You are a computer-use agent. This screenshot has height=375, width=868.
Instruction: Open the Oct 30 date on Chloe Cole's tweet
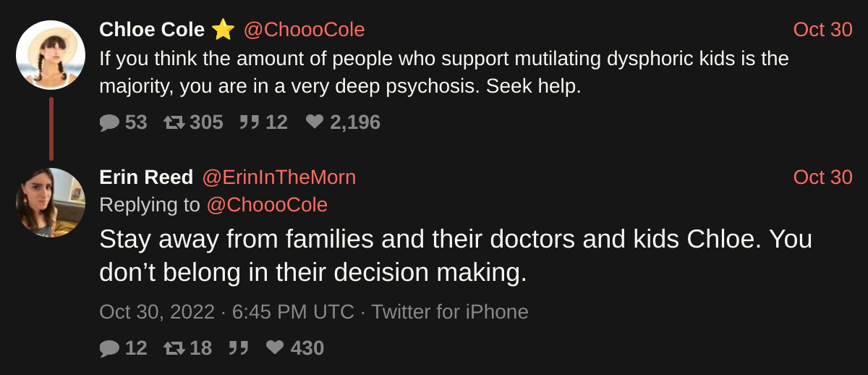tap(822, 30)
